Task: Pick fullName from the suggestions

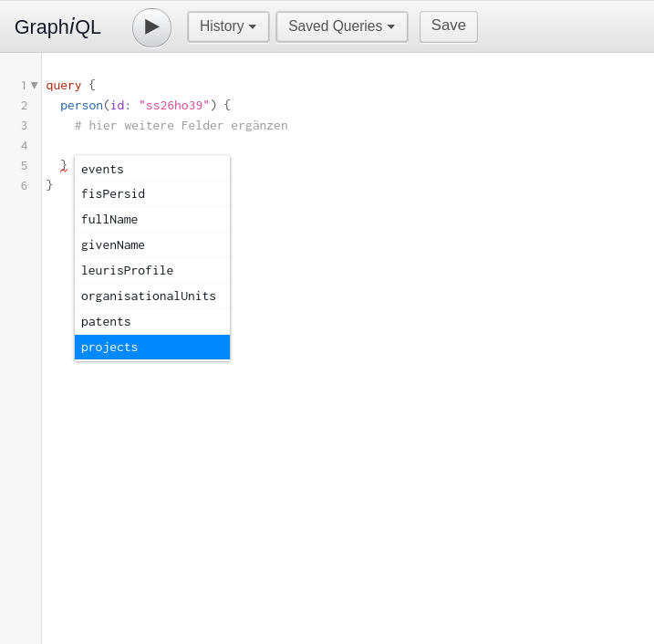Action: (152, 220)
